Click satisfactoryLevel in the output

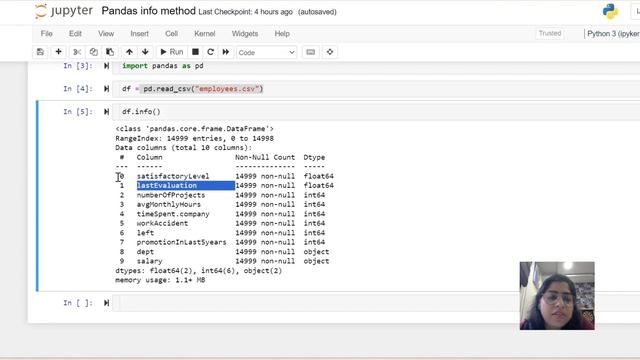(x=173, y=176)
